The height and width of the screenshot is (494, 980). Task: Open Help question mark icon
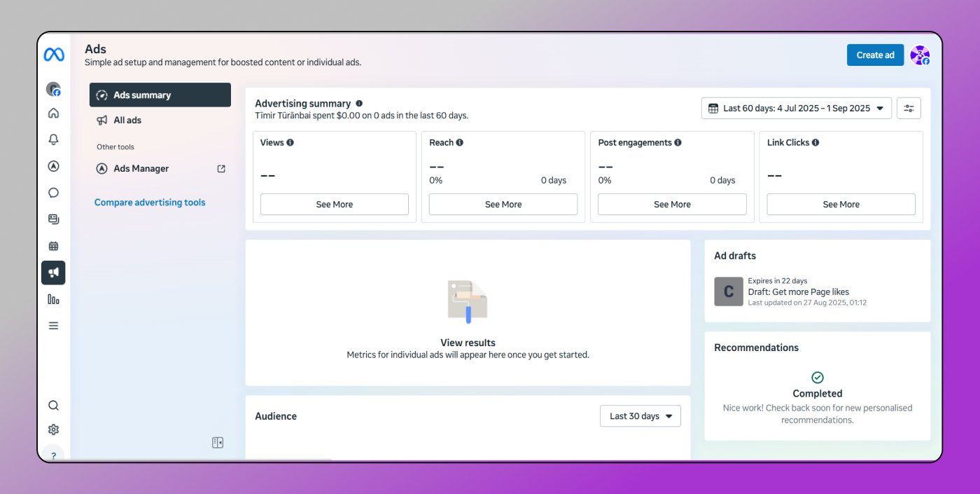(53, 455)
